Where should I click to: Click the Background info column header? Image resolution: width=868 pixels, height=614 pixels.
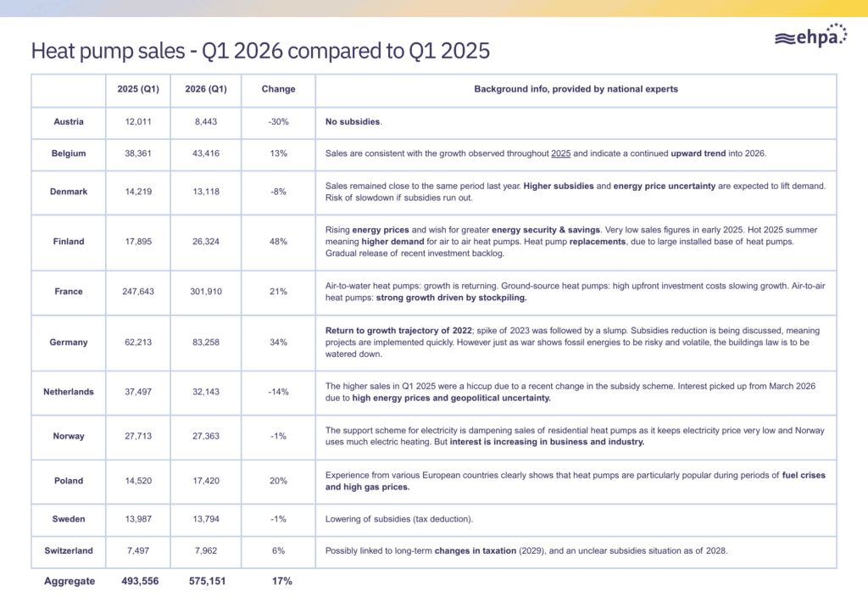(x=576, y=89)
